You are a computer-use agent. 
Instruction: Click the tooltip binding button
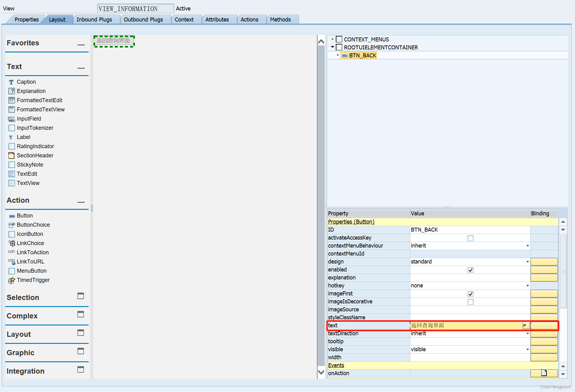544,341
